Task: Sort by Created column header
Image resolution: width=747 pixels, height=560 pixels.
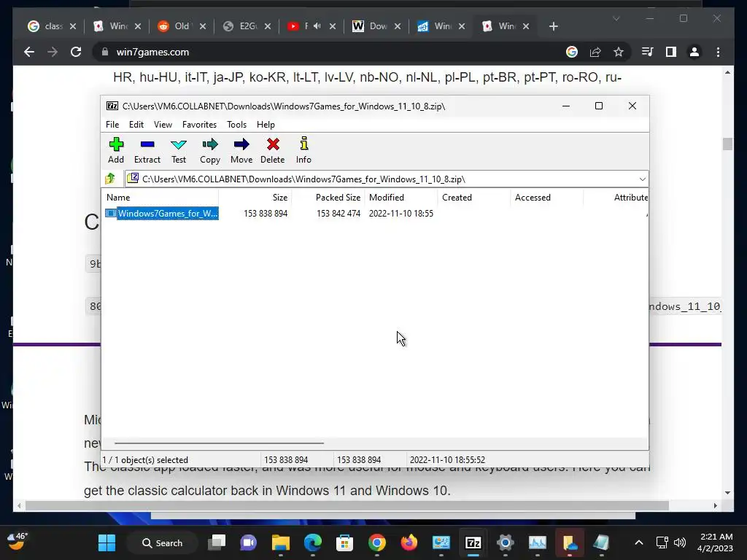Action: (473, 197)
